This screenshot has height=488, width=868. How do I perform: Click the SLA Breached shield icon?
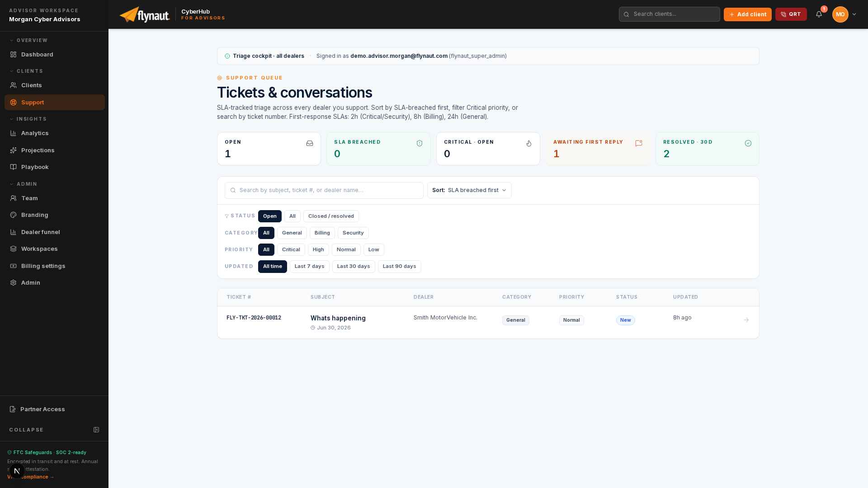point(420,143)
